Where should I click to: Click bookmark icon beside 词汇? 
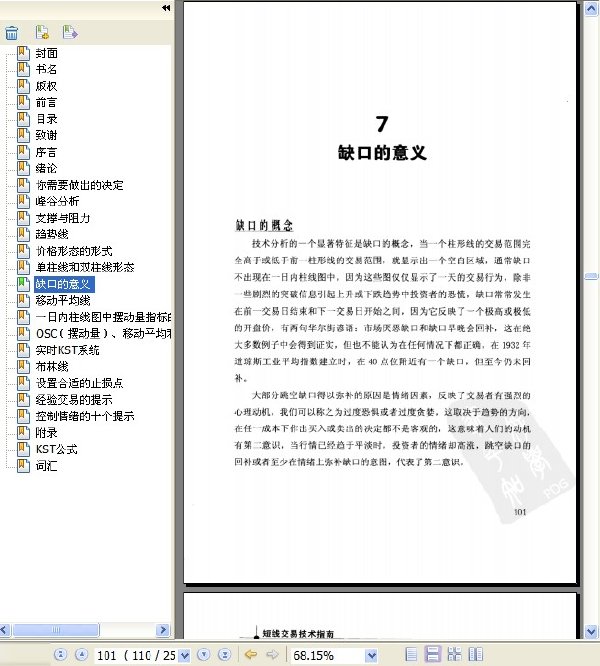(x=23, y=465)
